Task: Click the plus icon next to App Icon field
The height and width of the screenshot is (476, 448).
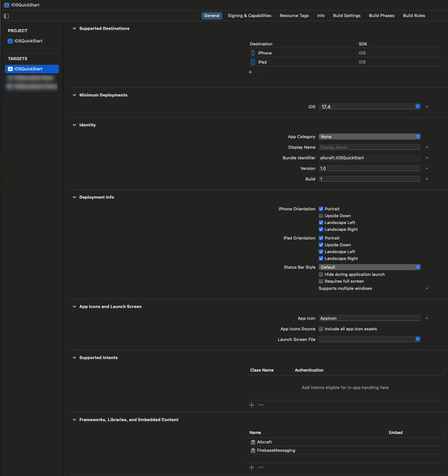Action: point(427,318)
